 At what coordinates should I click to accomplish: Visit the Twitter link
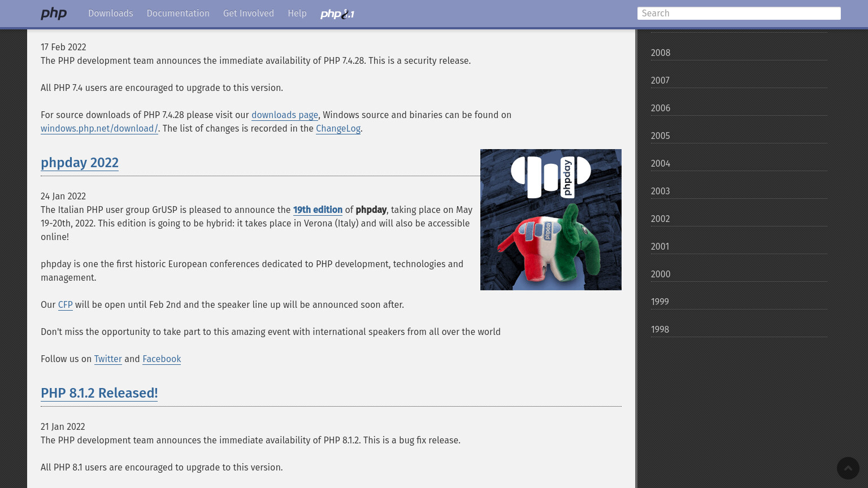click(108, 359)
